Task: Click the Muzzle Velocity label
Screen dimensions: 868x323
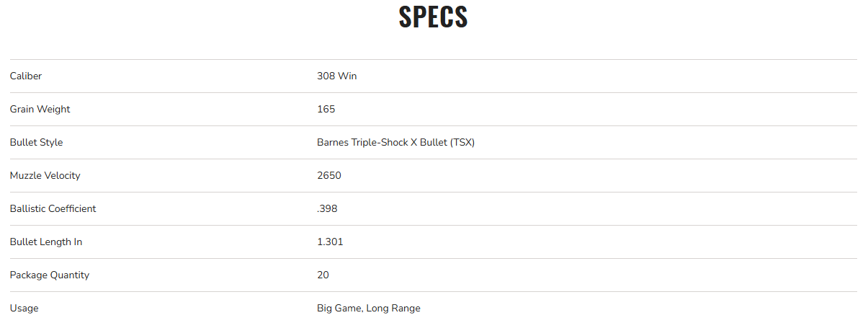Action: point(45,175)
